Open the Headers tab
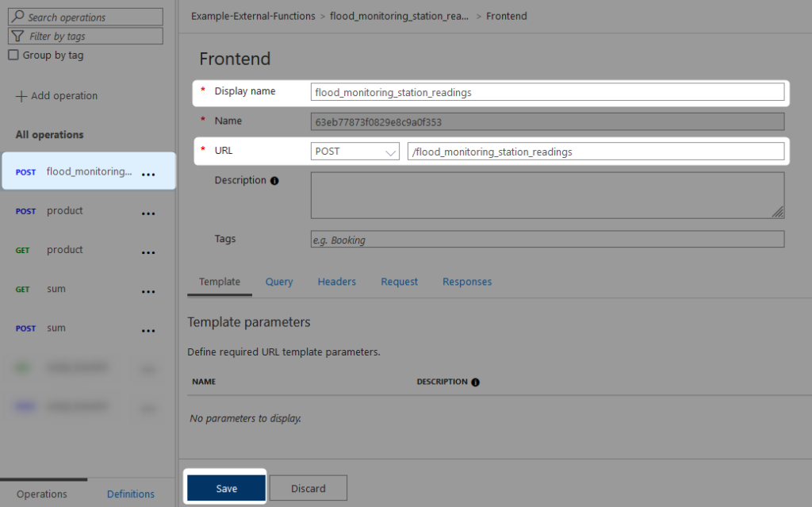The width and height of the screenshot is (812, 507). 336,281
